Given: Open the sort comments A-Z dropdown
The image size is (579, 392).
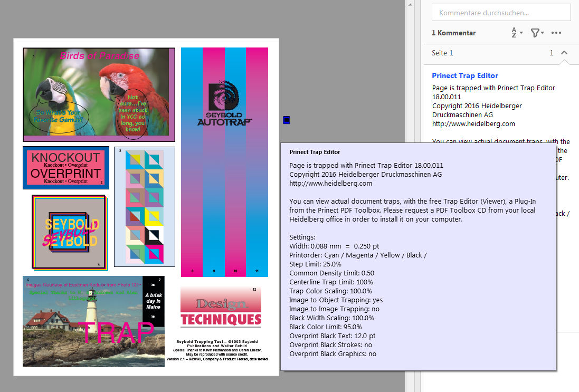Looking at the screenshot, I should click(517, 33).
